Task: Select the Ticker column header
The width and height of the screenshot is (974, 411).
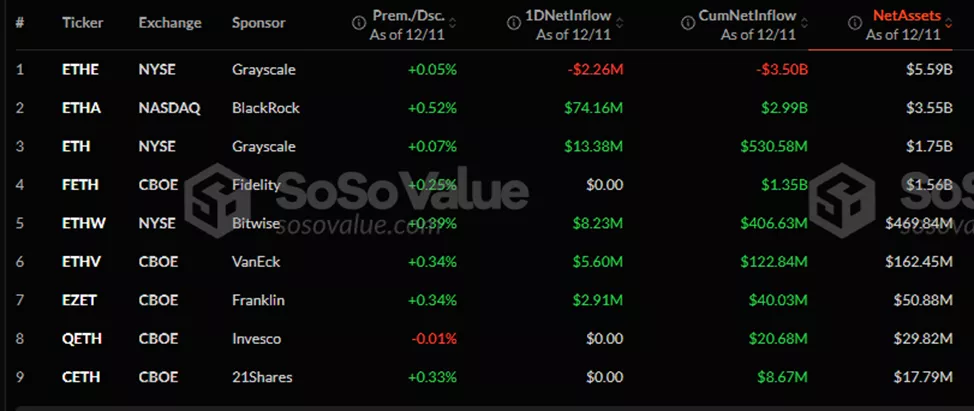Action: [x=80, y=22]
